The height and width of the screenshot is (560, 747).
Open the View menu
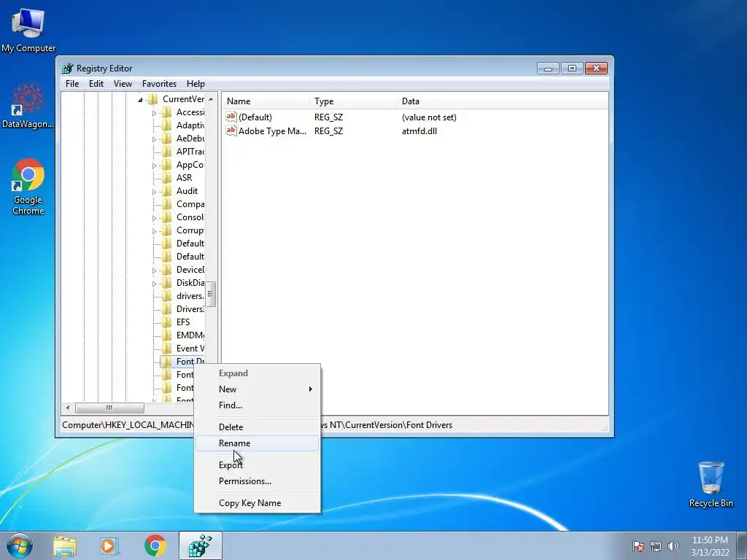tap(123, 84)
